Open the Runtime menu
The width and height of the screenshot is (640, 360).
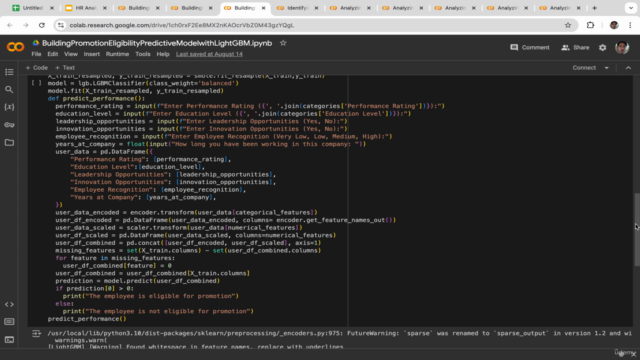(x=117, y=54)
